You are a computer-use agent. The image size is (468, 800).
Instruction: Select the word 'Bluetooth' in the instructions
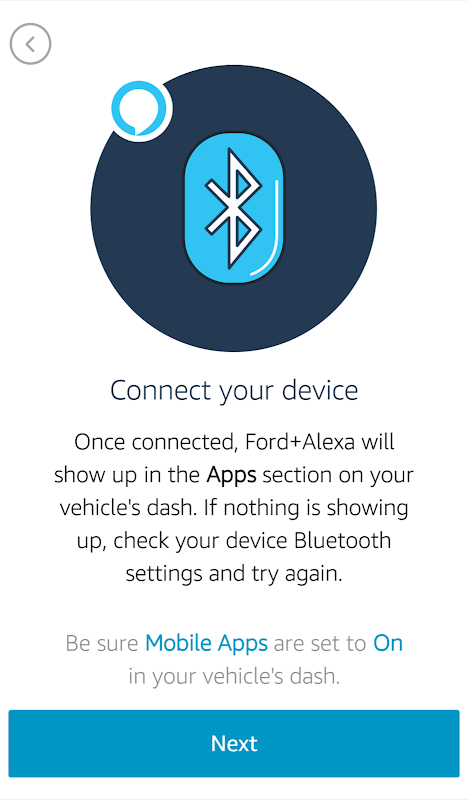point(343,540)
